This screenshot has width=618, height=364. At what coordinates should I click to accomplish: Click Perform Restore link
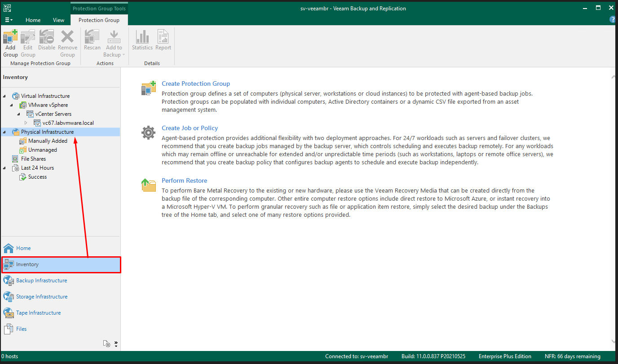[x=184, y=180]
